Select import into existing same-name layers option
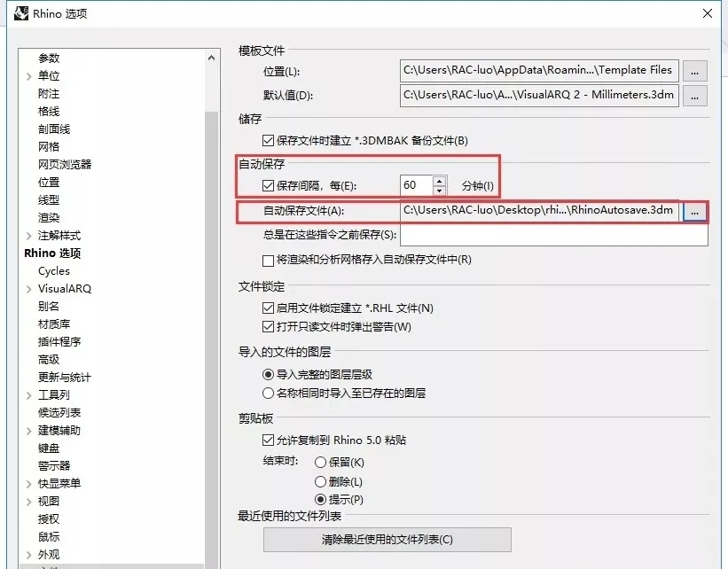This screenshot has height=569, width=728. click(269, 393)
